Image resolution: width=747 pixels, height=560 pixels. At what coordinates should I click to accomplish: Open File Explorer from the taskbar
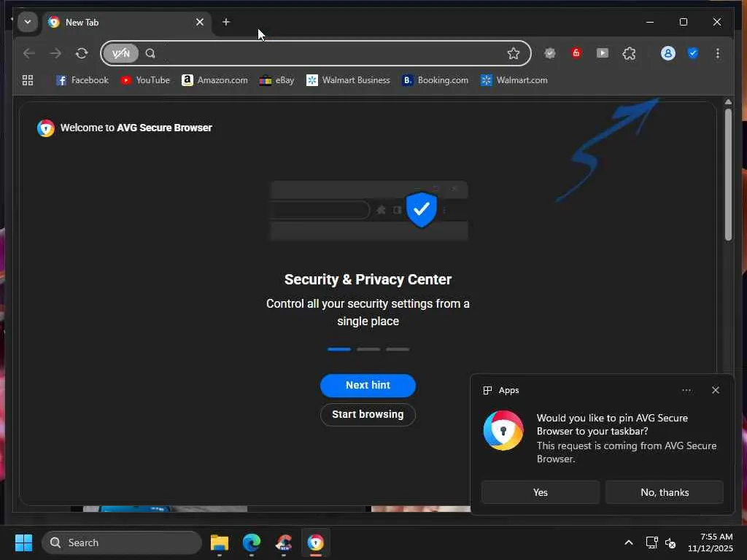coord(220,542)
